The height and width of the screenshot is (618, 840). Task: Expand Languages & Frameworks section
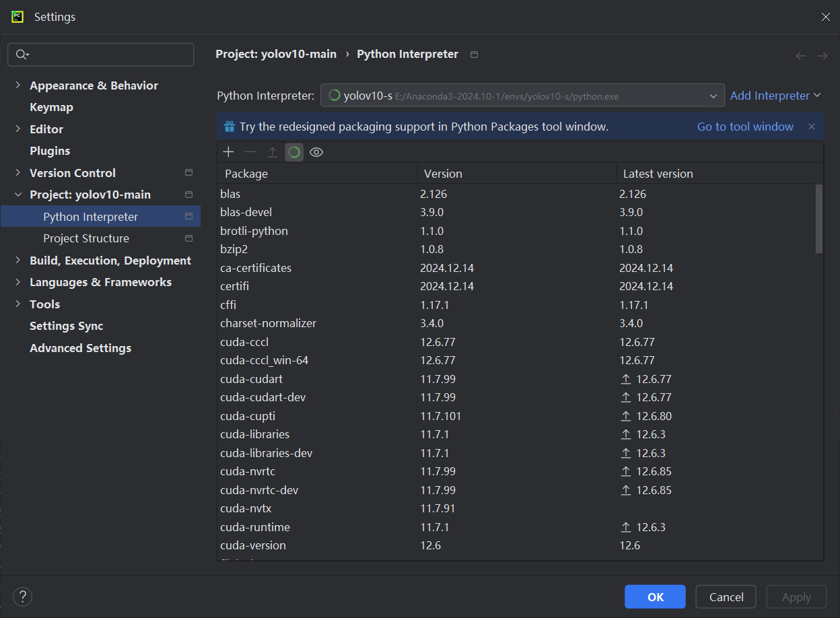pos(18,282)
